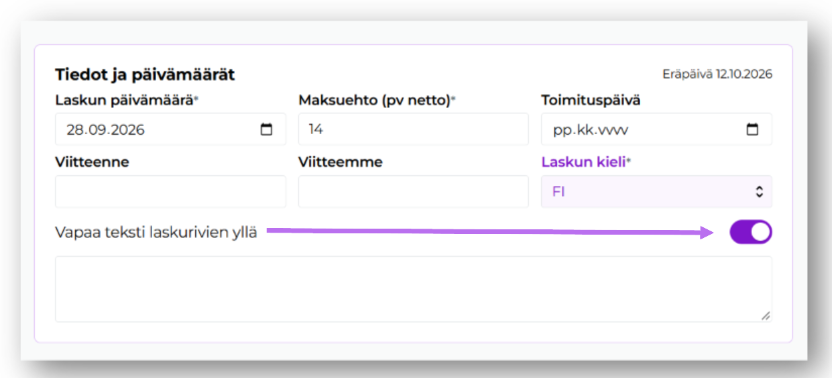Screen dimensions: 832x378
Task: Click the free text area below toggle
Action: pyautogui.click(x=413, y=289)
